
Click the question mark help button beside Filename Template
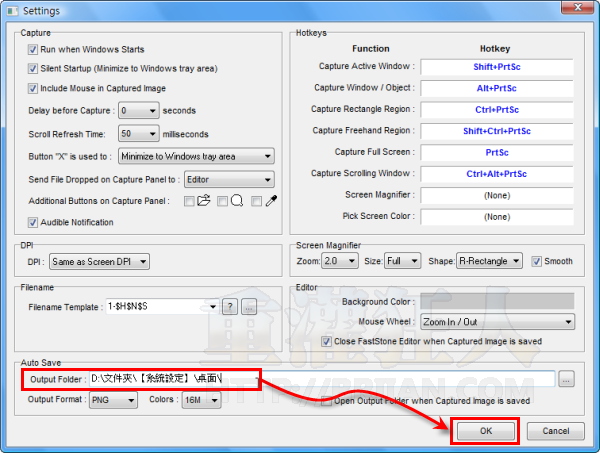coord(229,307)
